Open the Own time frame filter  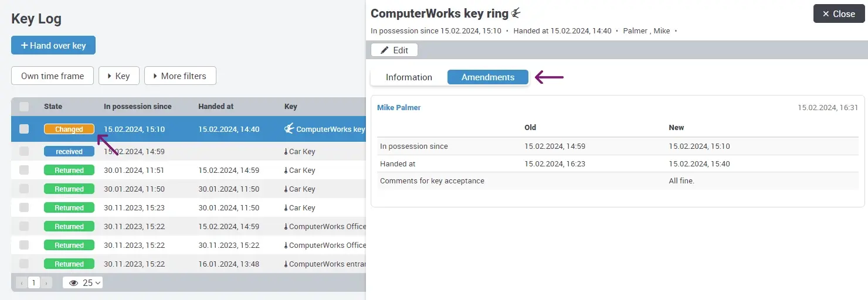[x=52, y=76]
